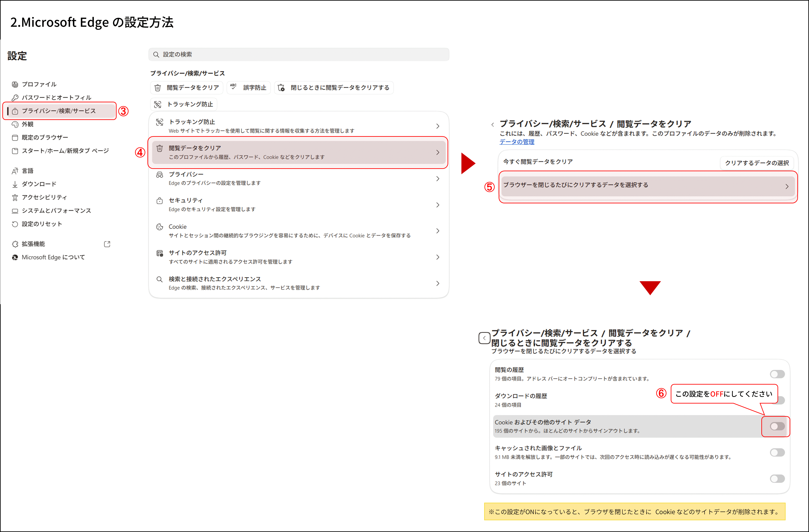Click the データの管理 link
The width and height of the screenshot is (809, 532).
(517, 142)
